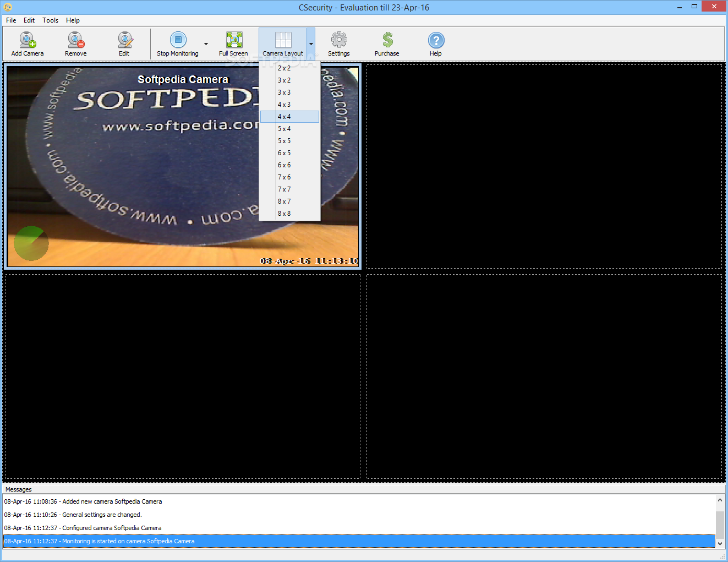Apply the 7 x 7 layout
This screenshot has width=728, height=562.
coord(289,189)
